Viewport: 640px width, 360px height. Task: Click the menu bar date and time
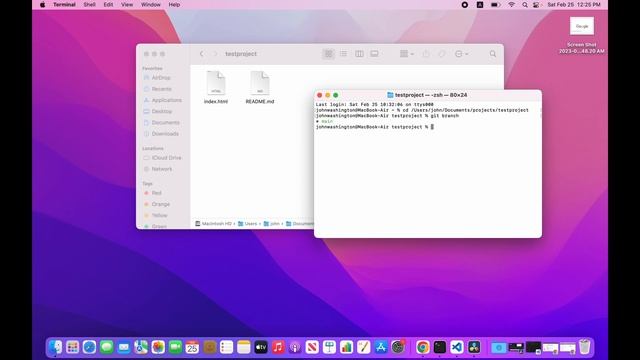tap(574, 5)
